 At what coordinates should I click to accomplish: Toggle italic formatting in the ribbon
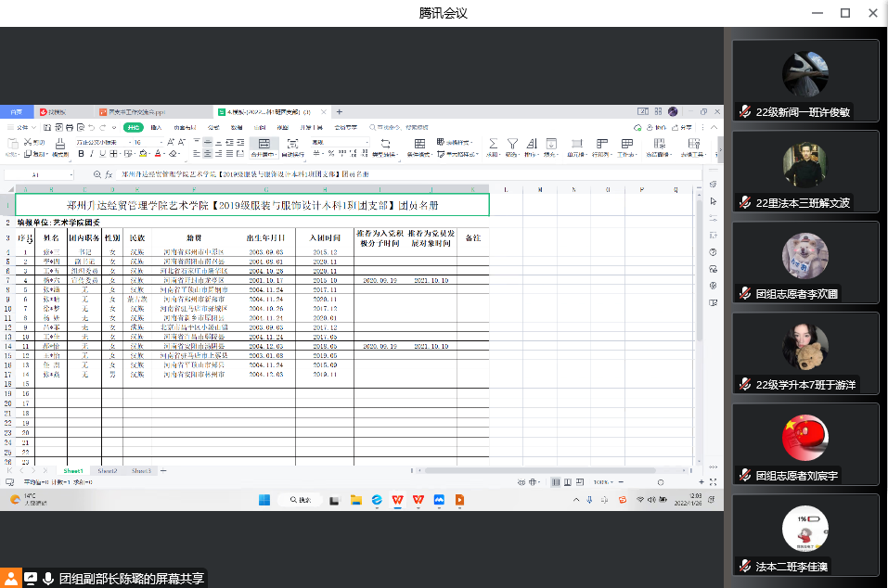click(90, 154)
